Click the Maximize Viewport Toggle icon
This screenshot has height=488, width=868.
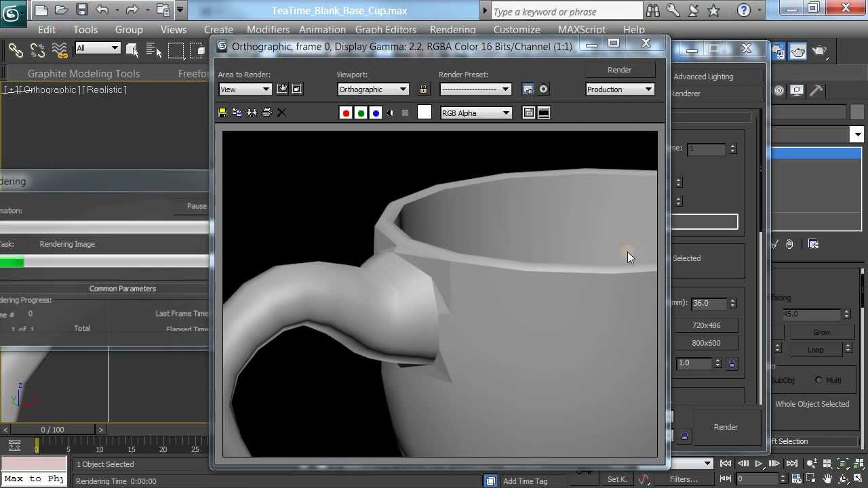[x=857, y=479]
